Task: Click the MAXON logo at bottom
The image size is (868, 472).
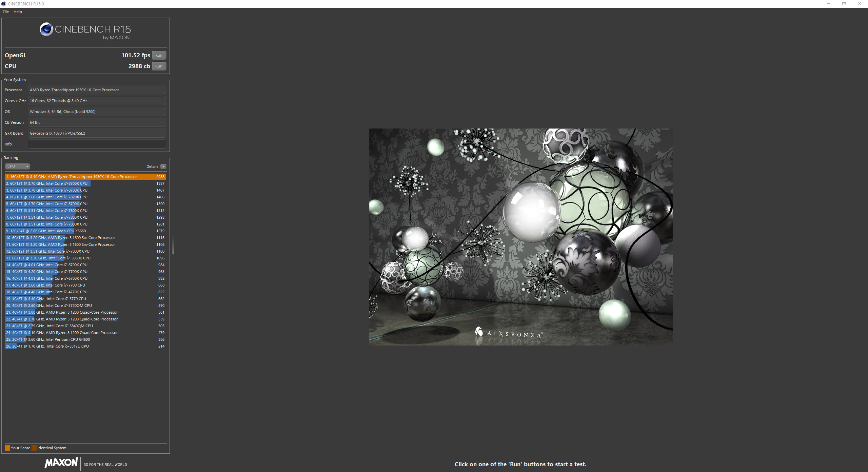Action: point(61,463)
